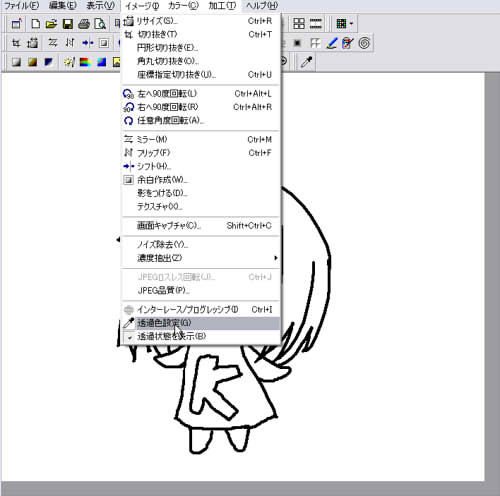Open a file with the yellow folder icon

click(x=51, y=24)
